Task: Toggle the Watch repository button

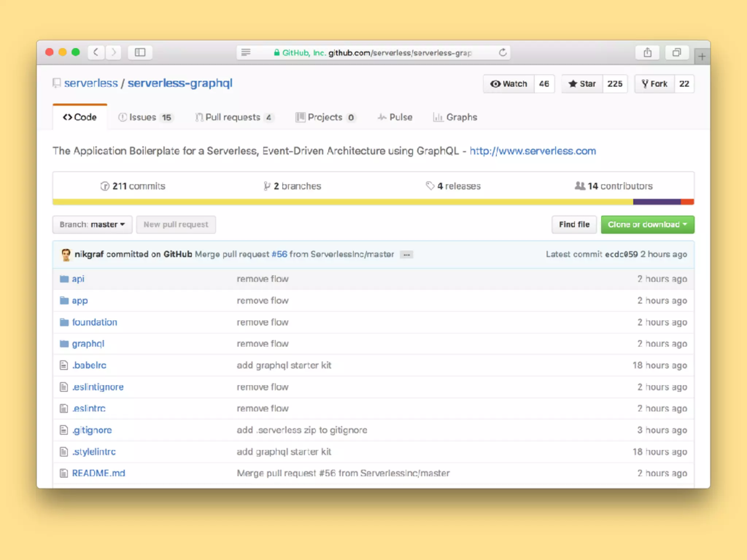Action: click(x=509, y=84)
